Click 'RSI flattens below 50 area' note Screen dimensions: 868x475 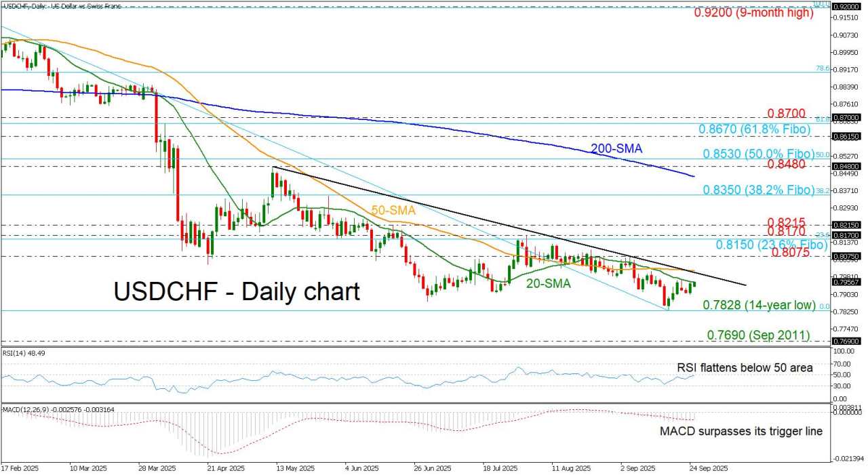[745, 367]
